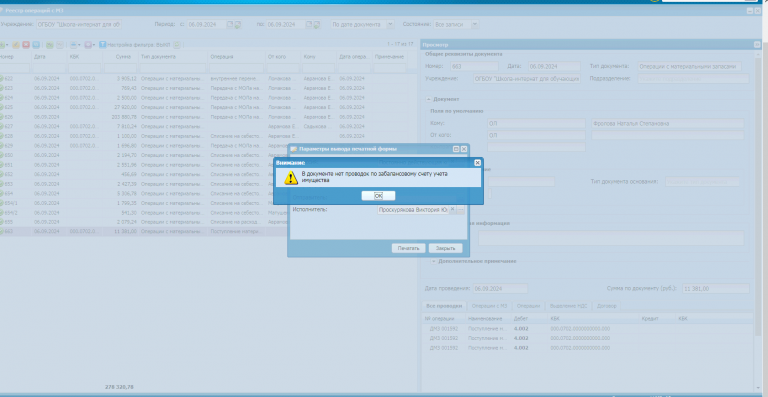Click the refresh icon after filter settings

177,45
